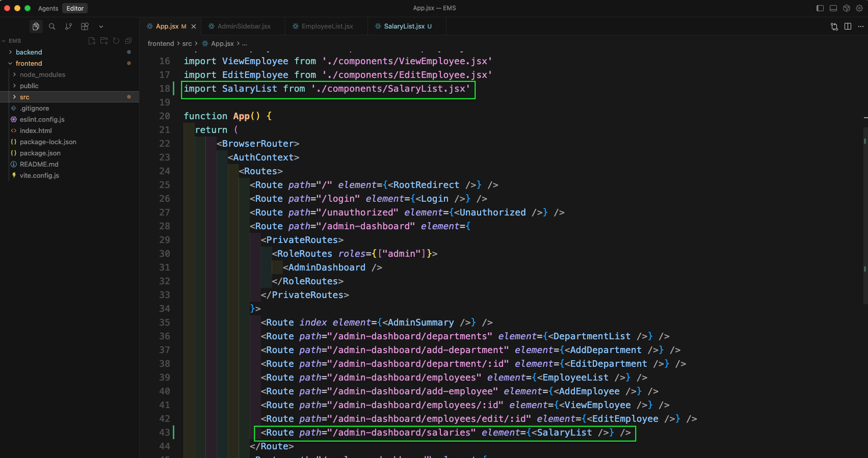The image size is (868, 458).
Task: Open the breadcrumb ellipsis symbol
Action: (245, 44)
